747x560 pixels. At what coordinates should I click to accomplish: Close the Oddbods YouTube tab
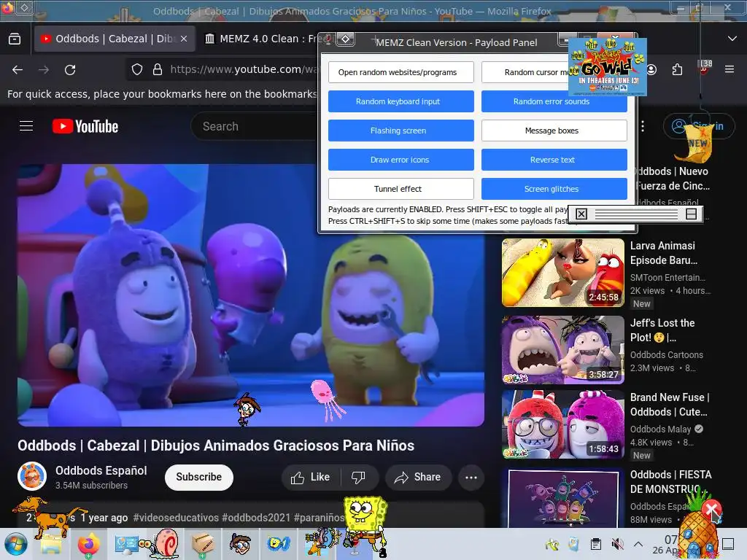(184, 39)
